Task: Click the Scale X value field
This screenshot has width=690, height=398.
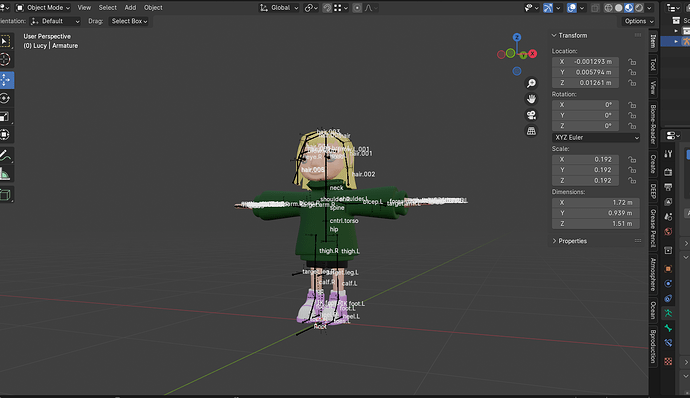Action: tap(585, 159)
